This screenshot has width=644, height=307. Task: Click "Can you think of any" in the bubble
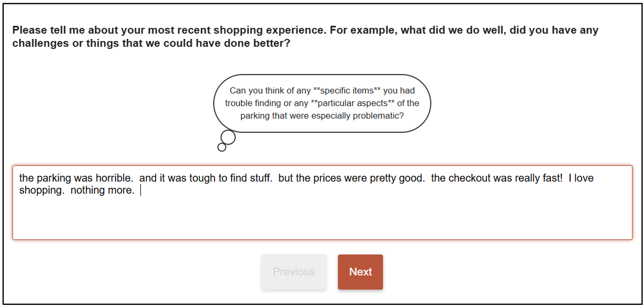[x=270, y=91]
